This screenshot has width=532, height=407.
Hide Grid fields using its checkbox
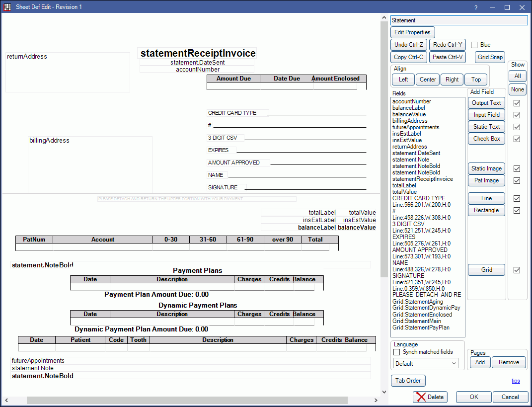517,270
